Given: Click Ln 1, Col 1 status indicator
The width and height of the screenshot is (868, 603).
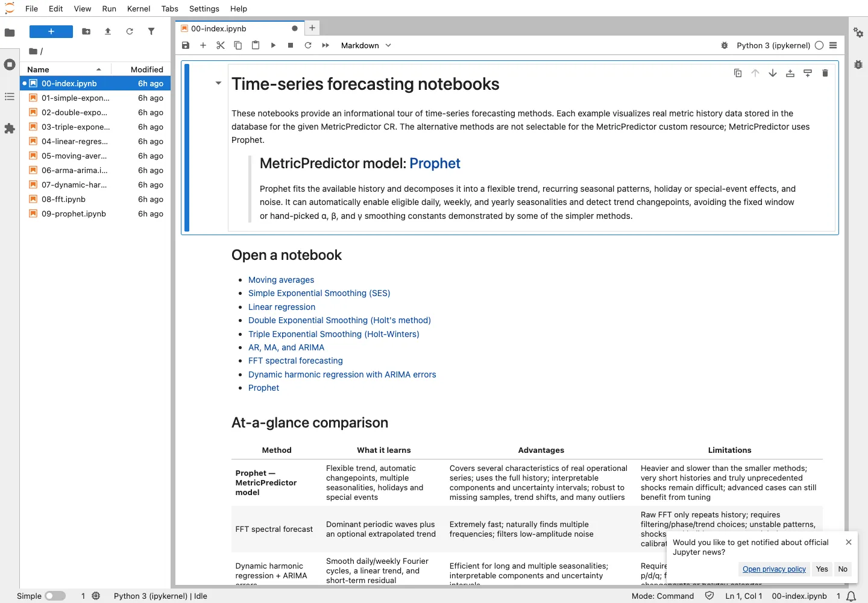Looking at the screenshot, I should (744, 596).
